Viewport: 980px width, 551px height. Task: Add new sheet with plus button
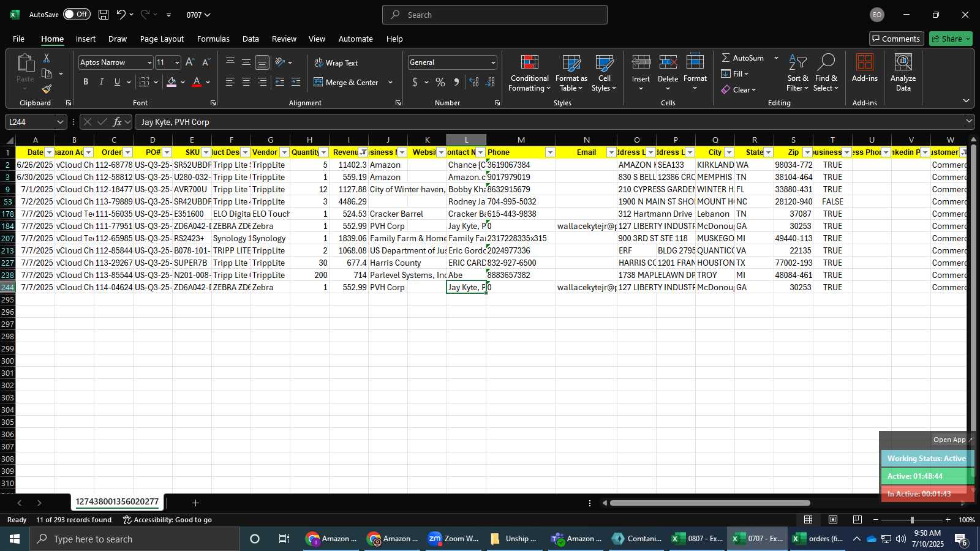point(195,503)
